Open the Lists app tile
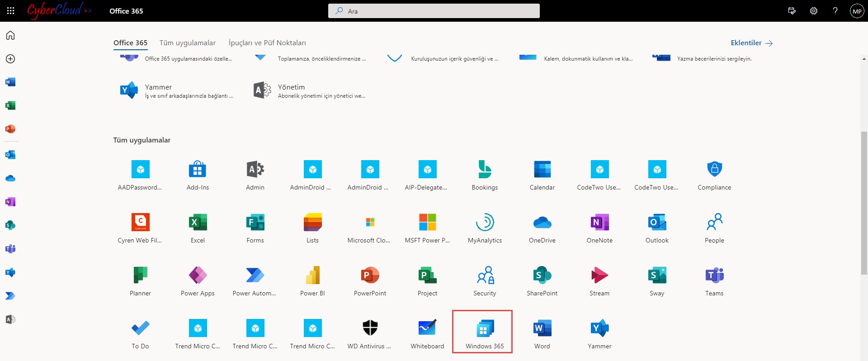The image size is (868, 361). pos(312,228)
